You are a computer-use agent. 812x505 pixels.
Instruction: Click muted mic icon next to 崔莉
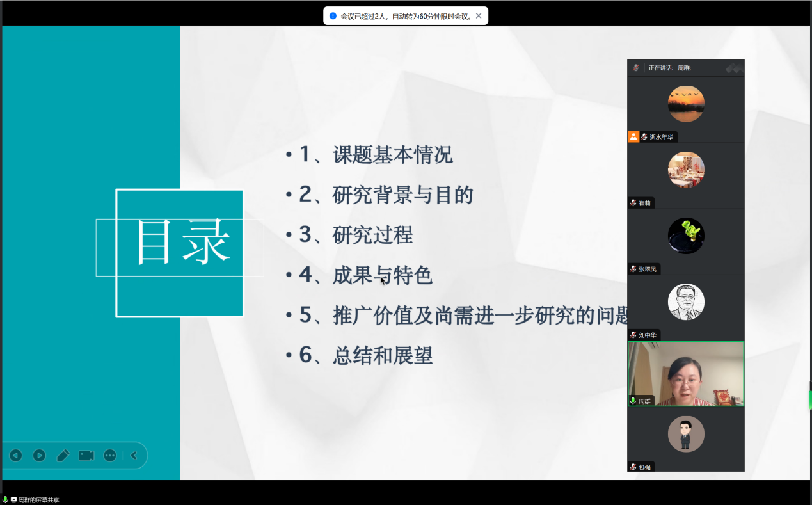click(x=633, y=203)
